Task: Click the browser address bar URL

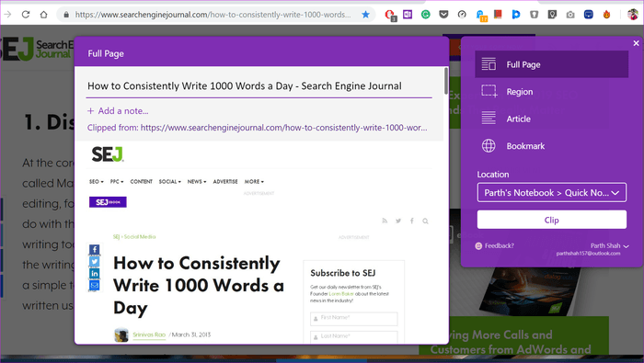Action: click(213, 15)
